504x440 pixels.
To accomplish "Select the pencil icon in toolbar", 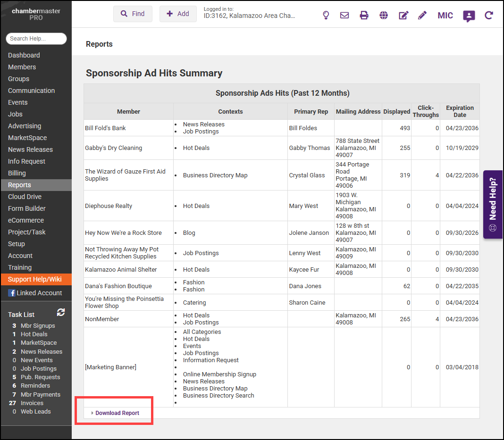I will point(422,15).
